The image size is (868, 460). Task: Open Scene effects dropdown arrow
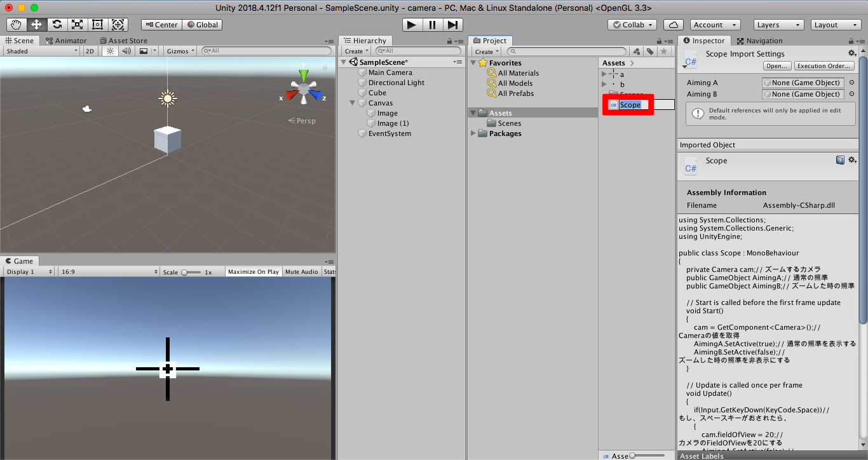pyautogui.click(x=154, y=51)
